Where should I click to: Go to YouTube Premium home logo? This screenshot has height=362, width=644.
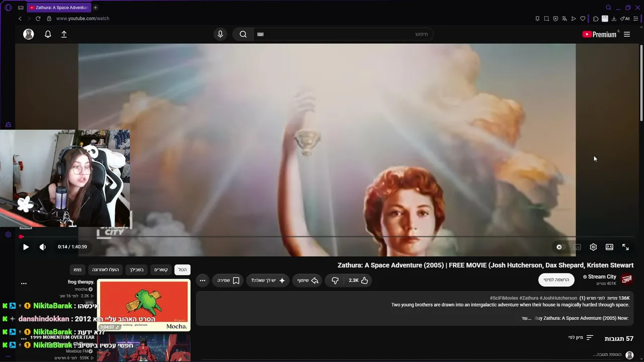point(599,34)
